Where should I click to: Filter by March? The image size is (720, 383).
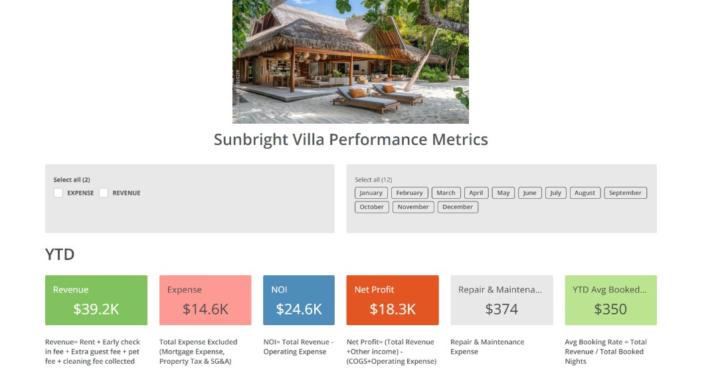446,193
